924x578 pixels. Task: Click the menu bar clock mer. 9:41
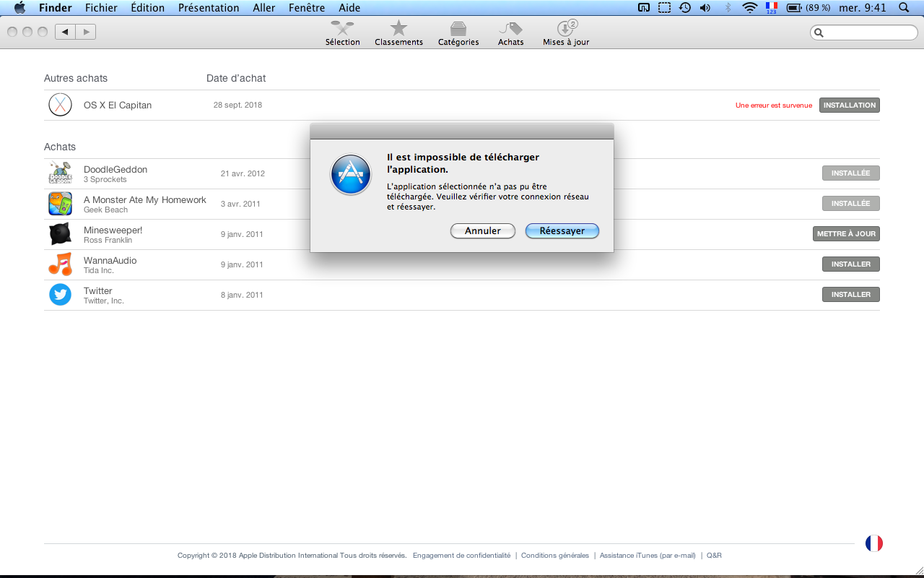point(863,8)
